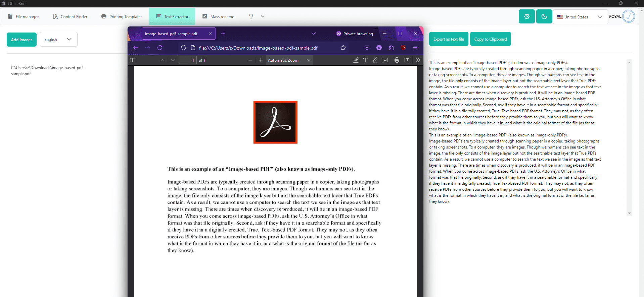Viewport: 644px width, 297px height.
Task: Switch to Content Finder tab
Action: (x=70, y=16)
